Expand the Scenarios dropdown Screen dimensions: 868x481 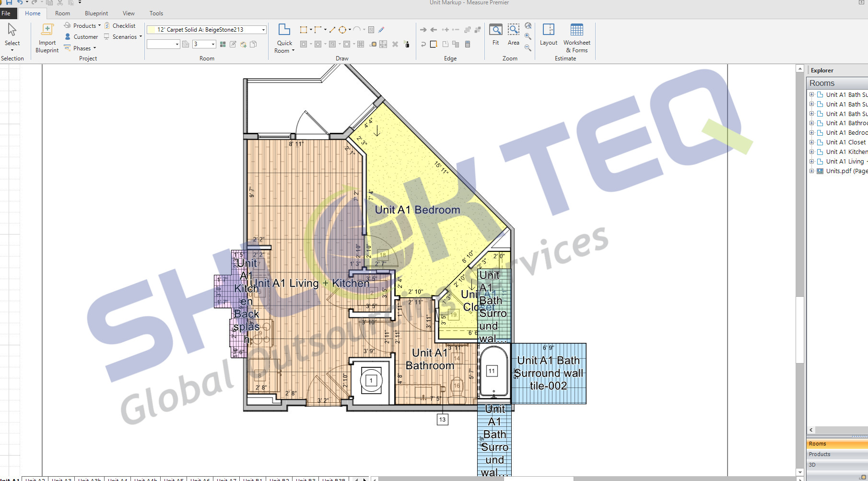tap(123, 36)
